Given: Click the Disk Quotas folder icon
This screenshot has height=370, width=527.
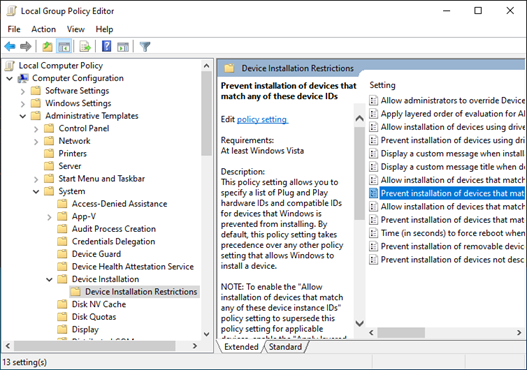Looking at the screenshot, I should (62, 317).
